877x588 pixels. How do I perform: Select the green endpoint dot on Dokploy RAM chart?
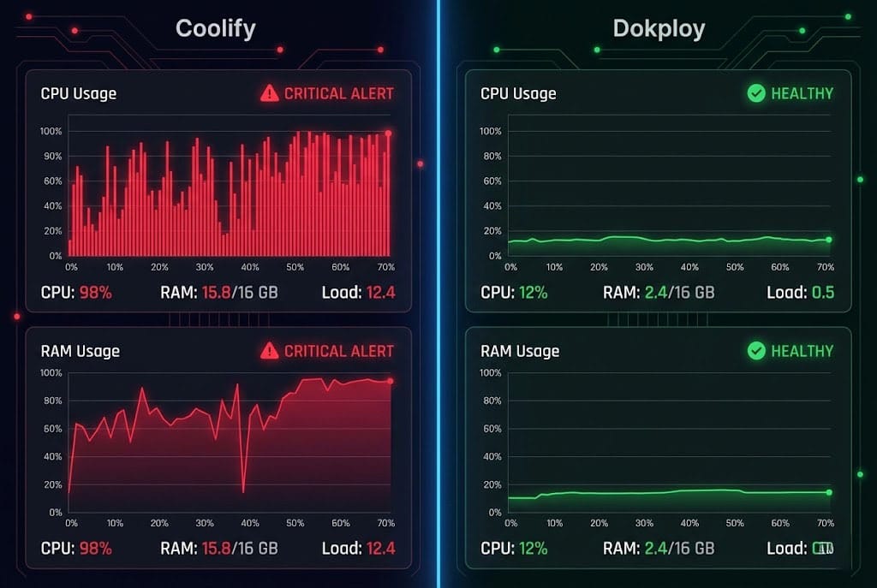tap(828, 492)
